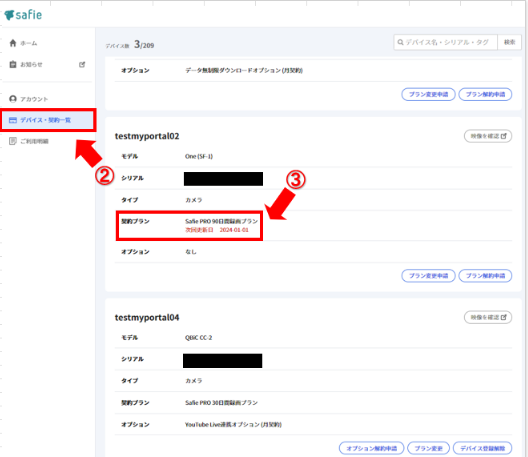Open the ホーム home icon in sidebar
Screen dimensions: 528x457
pos(13,43)
